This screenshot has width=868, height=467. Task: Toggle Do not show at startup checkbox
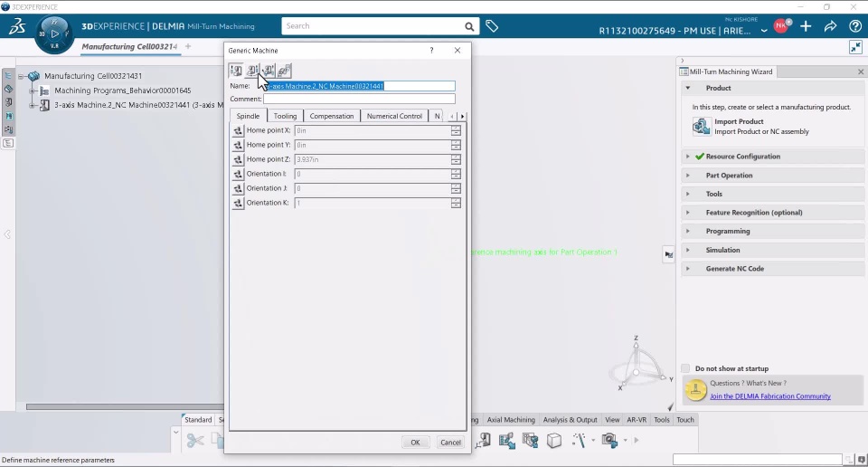click(x=685, y=368)
